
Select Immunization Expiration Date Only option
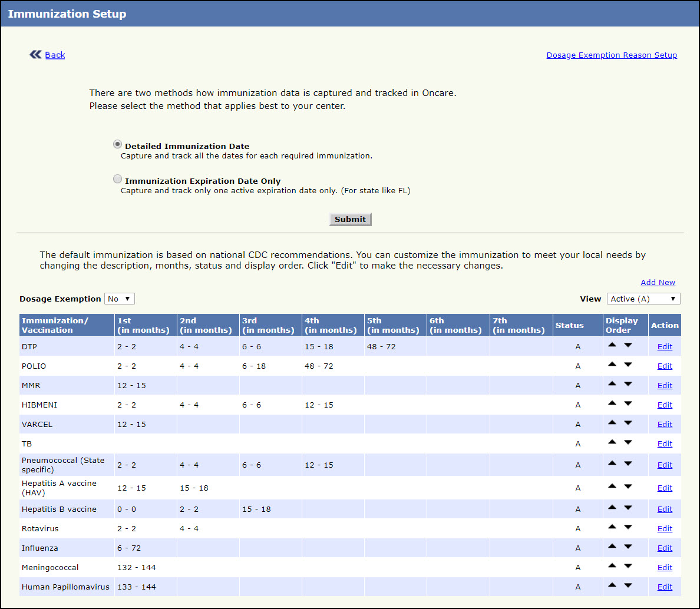pyautogui.click(x=118, y=179)
